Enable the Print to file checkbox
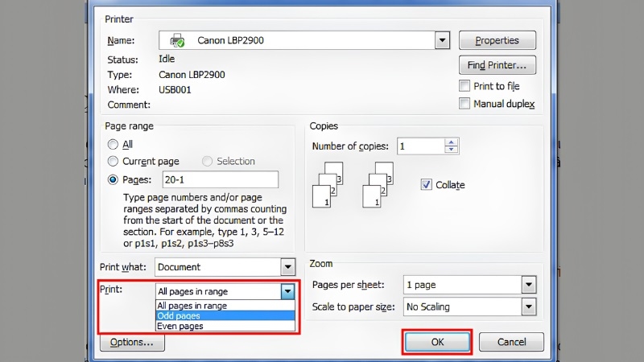This screenshot has height=362, width=644. click(464, 86)
